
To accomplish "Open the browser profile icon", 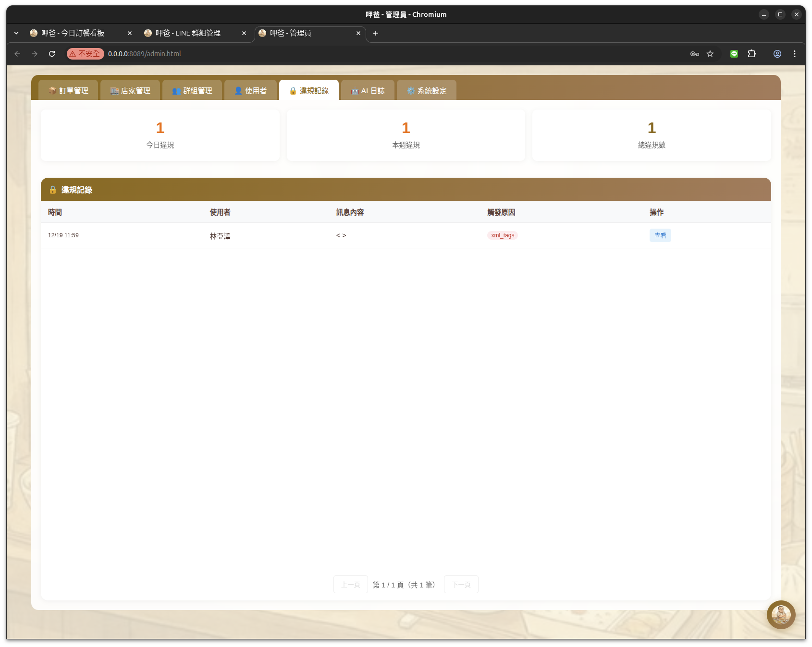I will (777, 54).
